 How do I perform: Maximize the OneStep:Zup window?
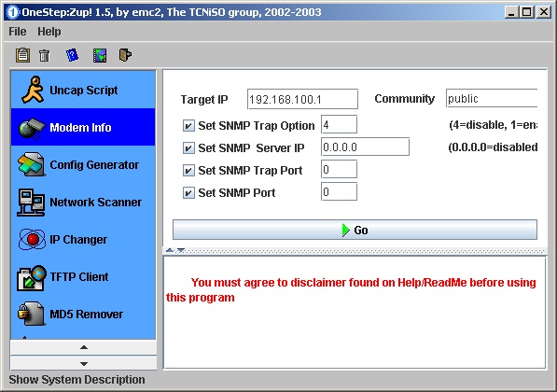click(x=527, y=12)
